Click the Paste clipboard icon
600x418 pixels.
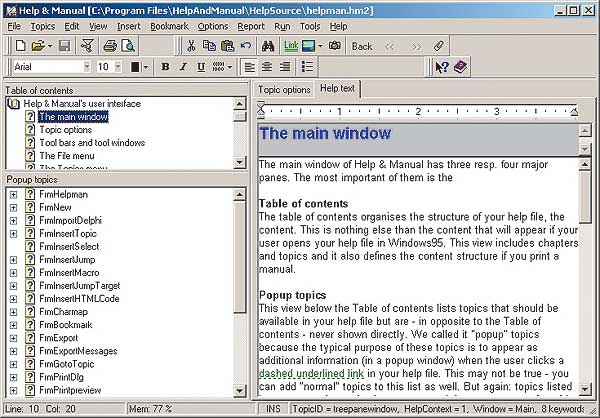(x=227, y=46)
